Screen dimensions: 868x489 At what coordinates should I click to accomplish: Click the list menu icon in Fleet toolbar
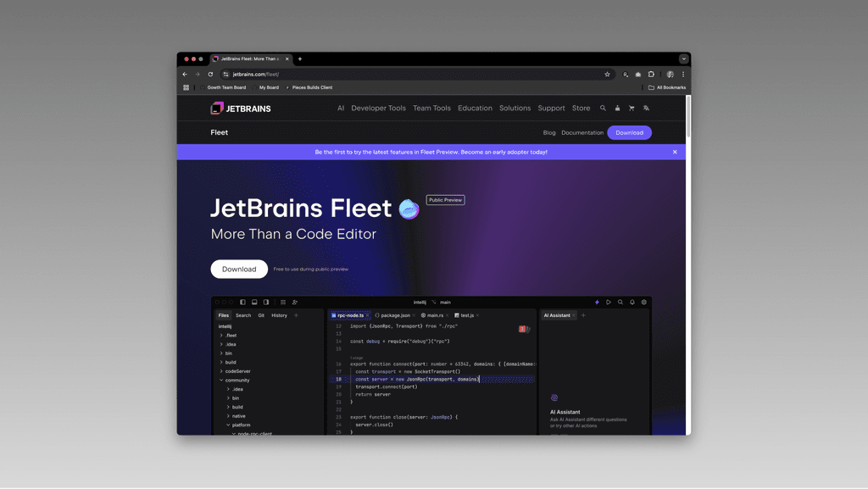pyautogui.click(x=283, y=302)
